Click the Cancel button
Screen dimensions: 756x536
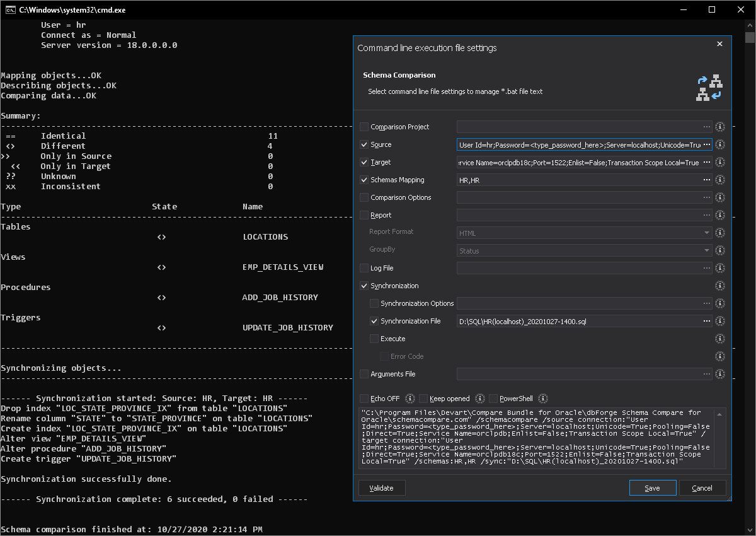pos(702,488)
